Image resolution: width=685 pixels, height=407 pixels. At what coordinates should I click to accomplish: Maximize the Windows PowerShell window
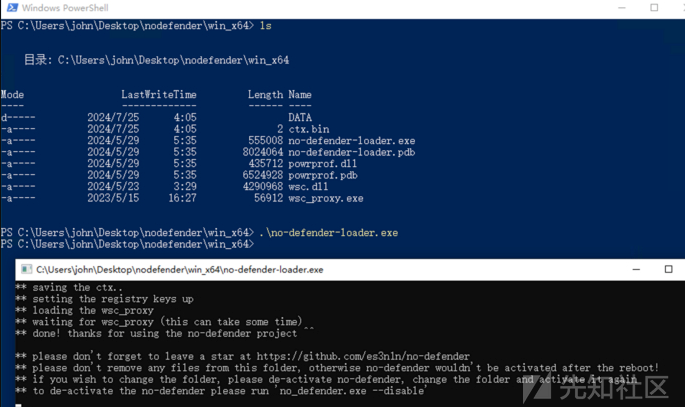(654, 7)
